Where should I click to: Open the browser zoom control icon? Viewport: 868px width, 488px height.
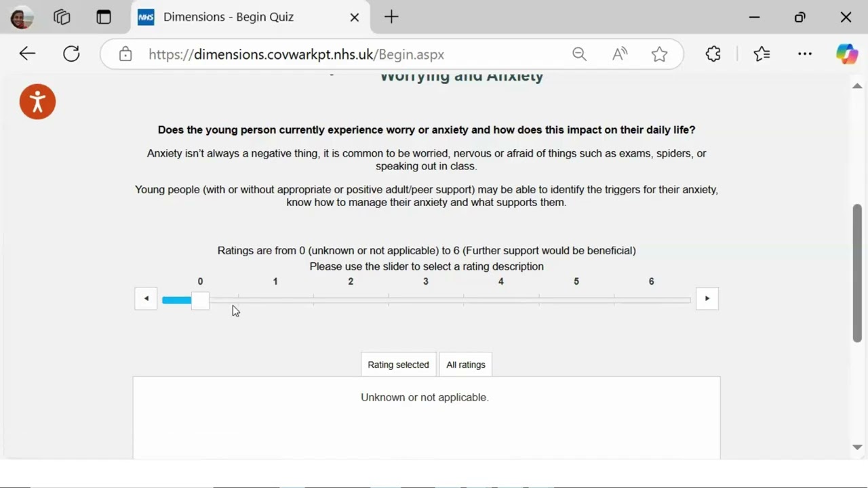[579, 54]
